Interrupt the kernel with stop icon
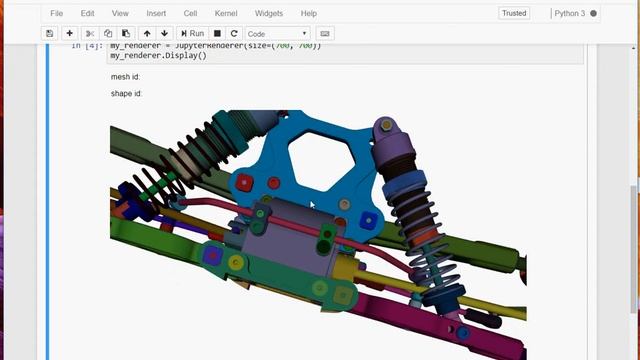640x360 pixels. pos(217,33)
